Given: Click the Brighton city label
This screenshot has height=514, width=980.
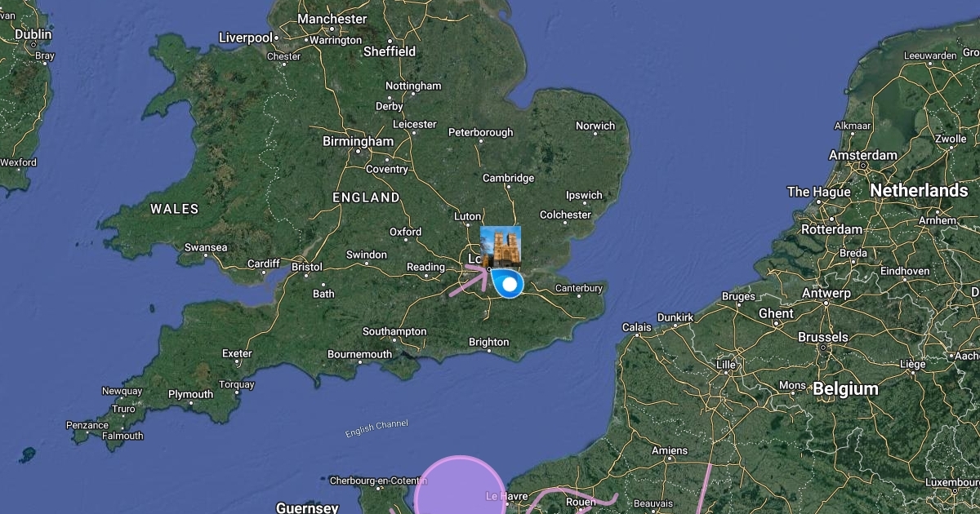Looking at the screenshot, I should 489,342.
